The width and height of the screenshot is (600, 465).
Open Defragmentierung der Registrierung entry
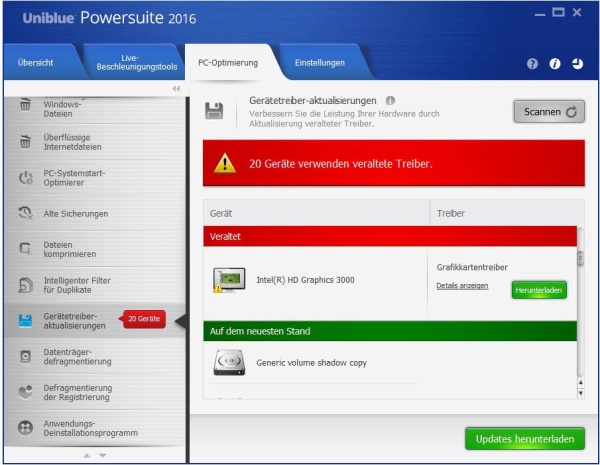coord(95,392)
